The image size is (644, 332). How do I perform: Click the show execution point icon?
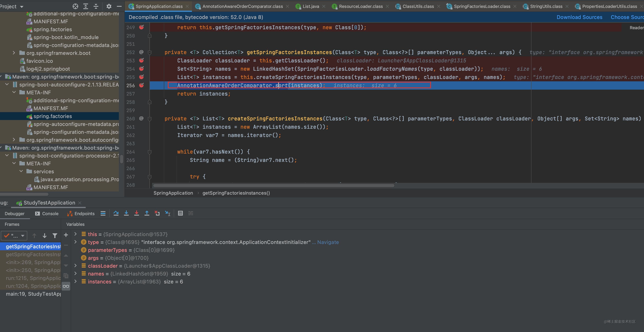click(x=103, y=213)
